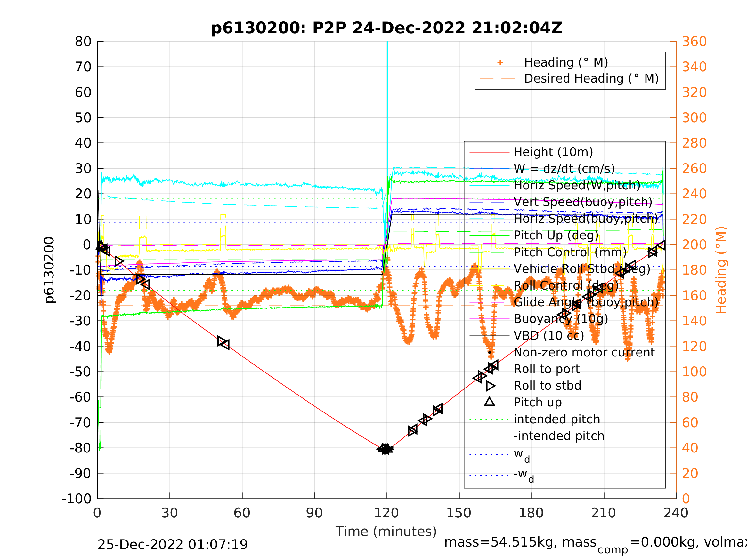
Task: Click the x-axis tick label '120'
Action: 386,513
